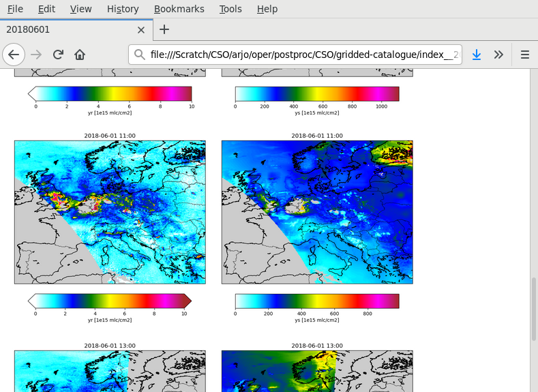Open the Help menu
Image resolution: width=538 pixels, height=392 pixels.
tap(267, 9)
